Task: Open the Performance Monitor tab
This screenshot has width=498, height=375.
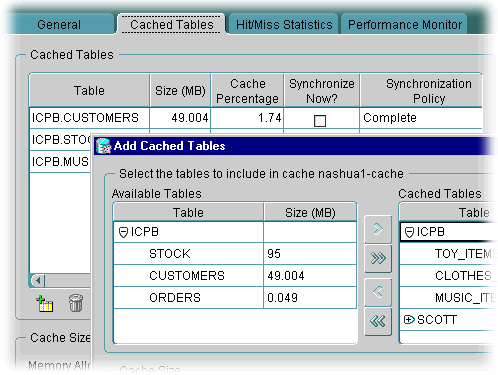Action: [x=405, y=25]
